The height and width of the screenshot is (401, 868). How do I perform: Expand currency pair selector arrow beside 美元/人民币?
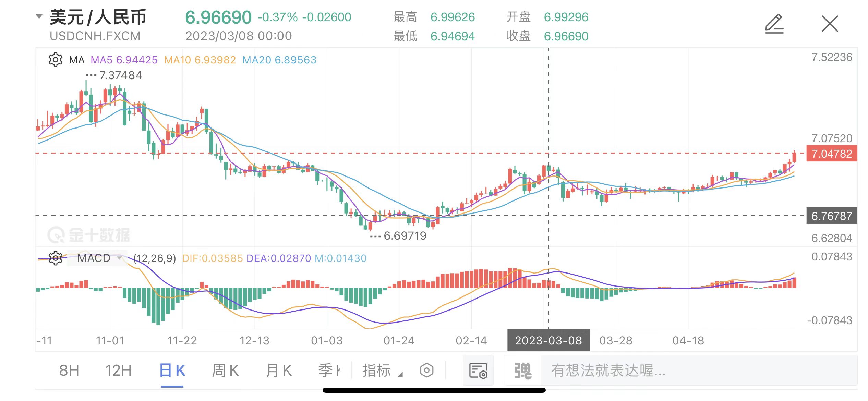click(x=39, y=16)
